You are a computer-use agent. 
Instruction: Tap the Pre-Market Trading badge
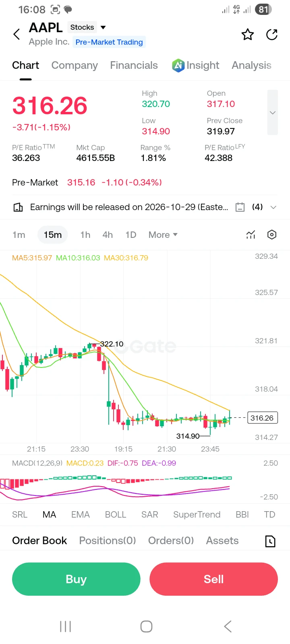pyautogui.click(x=109, y=42)
